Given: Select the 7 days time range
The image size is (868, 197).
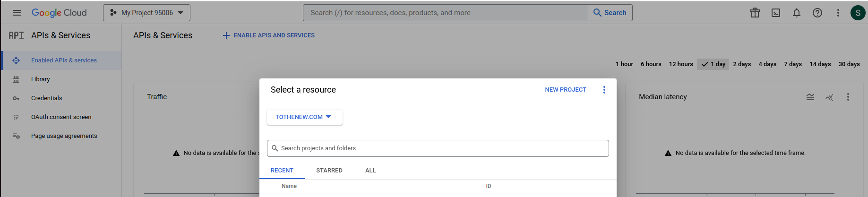Looking at the screenshot, I should 793,64.
